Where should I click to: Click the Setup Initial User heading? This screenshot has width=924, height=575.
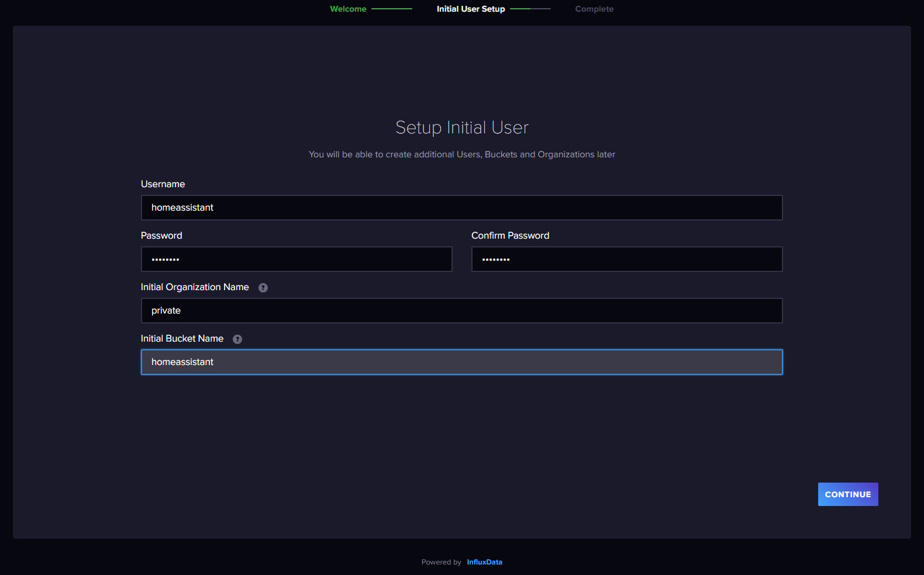click(462, 128)
